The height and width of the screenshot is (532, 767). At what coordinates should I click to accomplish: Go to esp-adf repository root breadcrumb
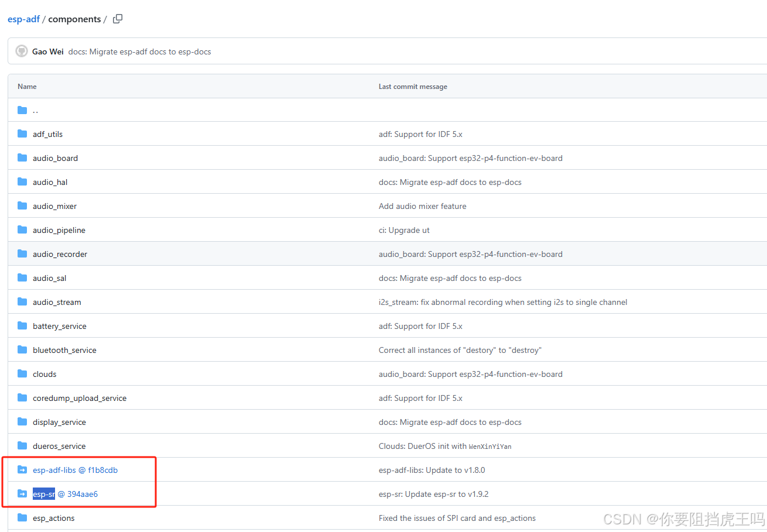pyautogui.click(x=23, y=19)
